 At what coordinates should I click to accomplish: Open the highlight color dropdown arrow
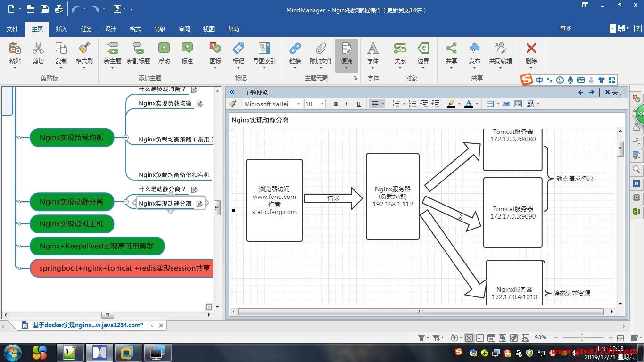click(459, 104)
